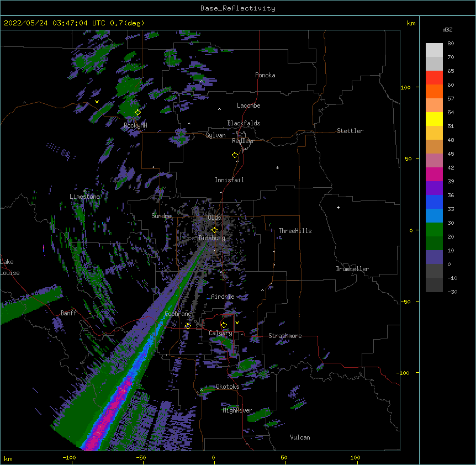The height and width of the screenshot is (465, 476).
Task: Click the RockyMH label
Action: coord(135,125)
